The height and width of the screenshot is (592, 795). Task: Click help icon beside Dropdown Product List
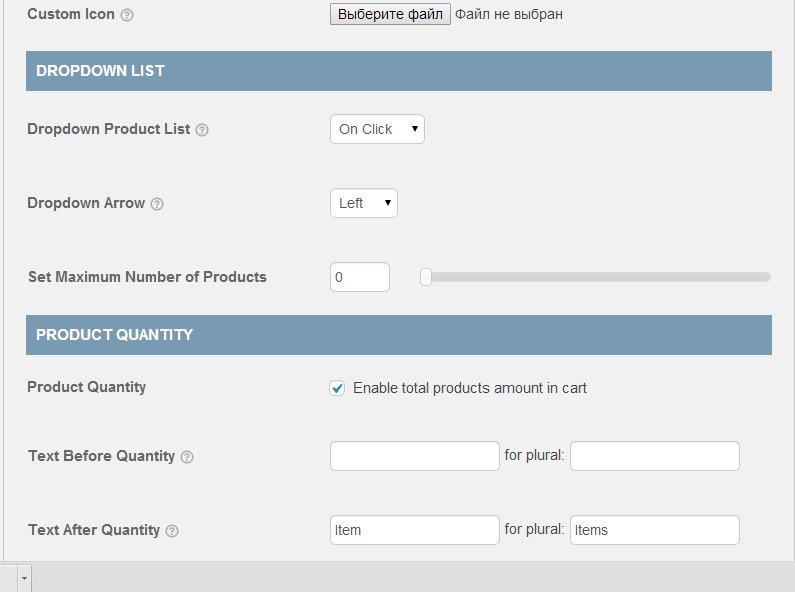(x=202, y=130)
